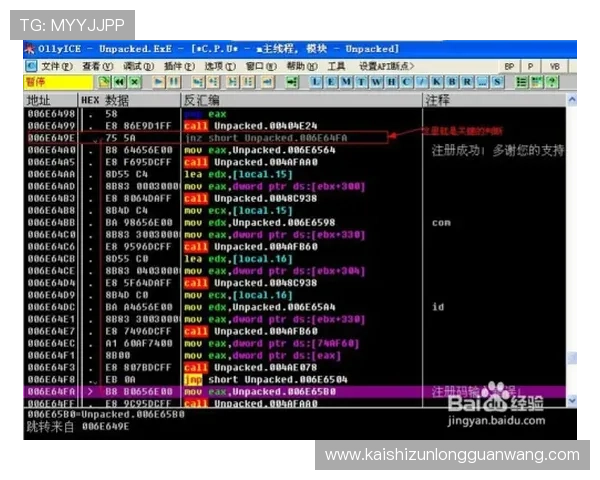Click the Step into toolbar icon
600x480 pixels.
[x=198, y=82]
